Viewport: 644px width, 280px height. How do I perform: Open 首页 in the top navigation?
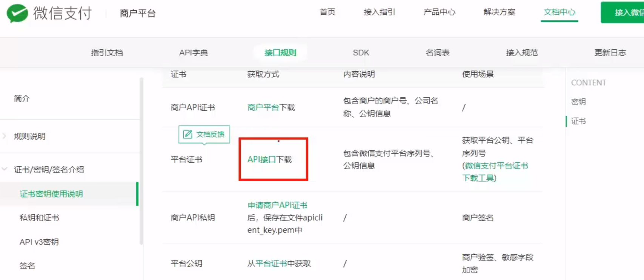click(x=327, y=12)
